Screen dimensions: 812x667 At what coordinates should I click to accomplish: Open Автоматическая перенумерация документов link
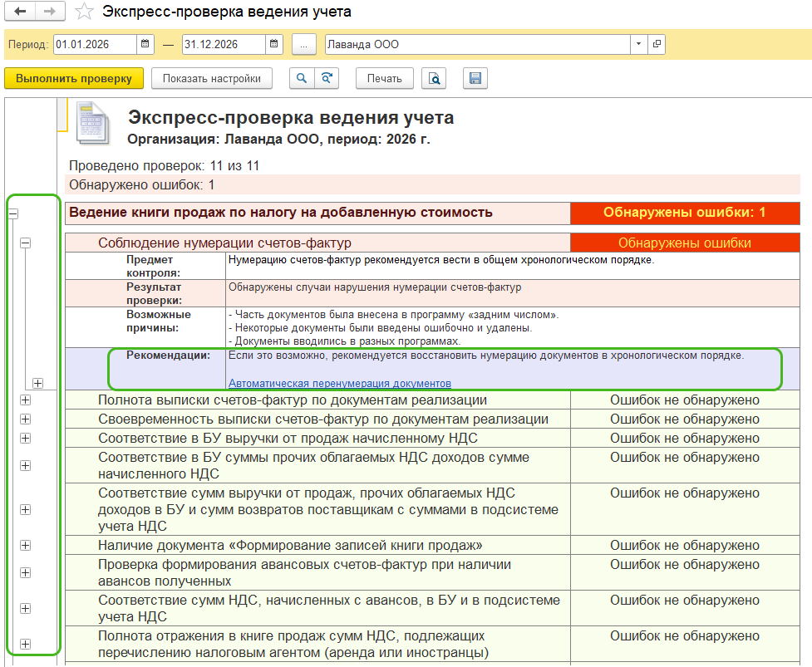tap(340, 384)
